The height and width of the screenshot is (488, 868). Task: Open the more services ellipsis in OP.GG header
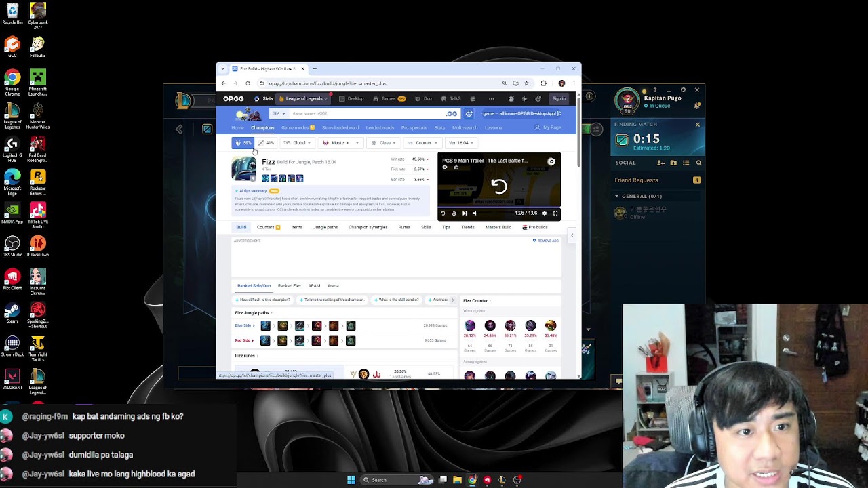pyautogui.click(x=492, y=99)
